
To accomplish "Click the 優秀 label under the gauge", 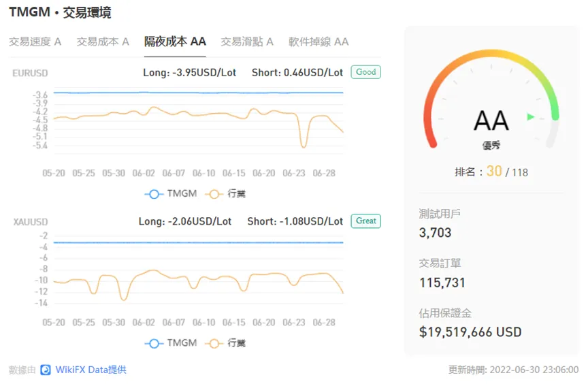I will [491, 145].
